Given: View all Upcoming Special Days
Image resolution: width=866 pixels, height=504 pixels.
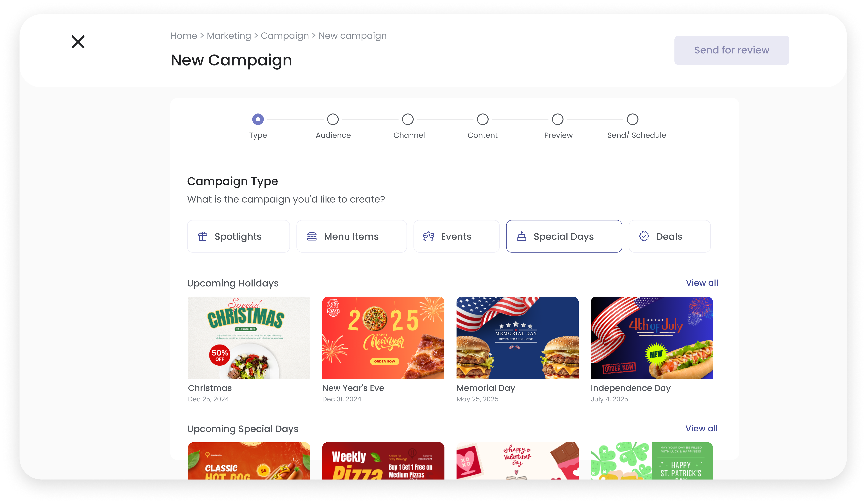Looking at the screenshot, I should tap(701, 428).
